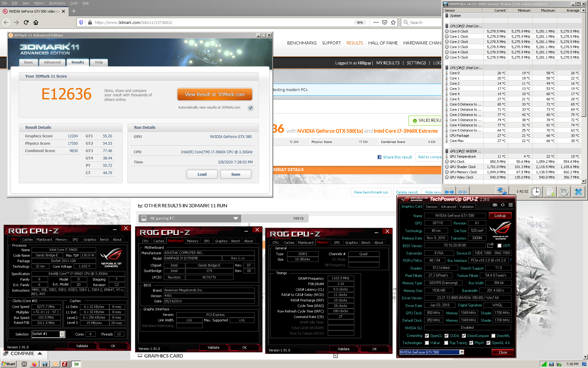The height and width of the screenshot is (368, 588).
Task: Open GPU-Z hamburger menu
Action: (x=511, y=205)
